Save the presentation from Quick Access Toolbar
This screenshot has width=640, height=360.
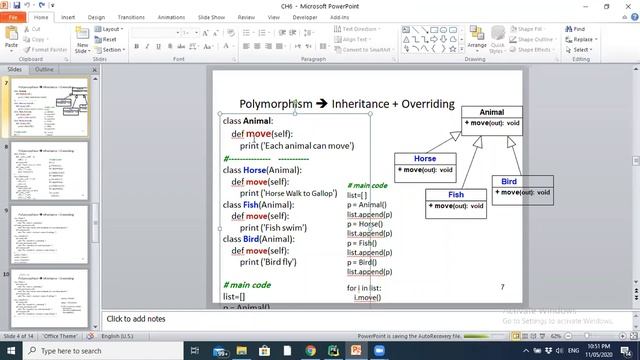[16, 6]
